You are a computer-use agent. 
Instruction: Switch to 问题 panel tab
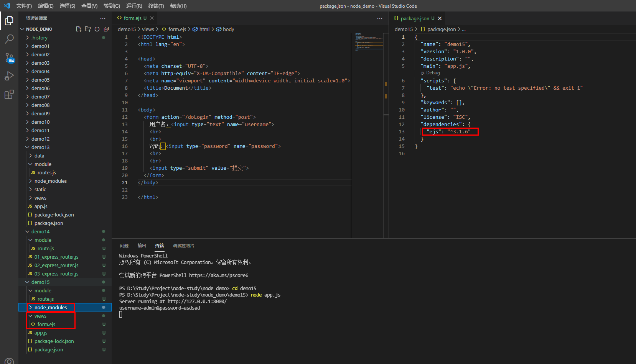click(124, 246)
